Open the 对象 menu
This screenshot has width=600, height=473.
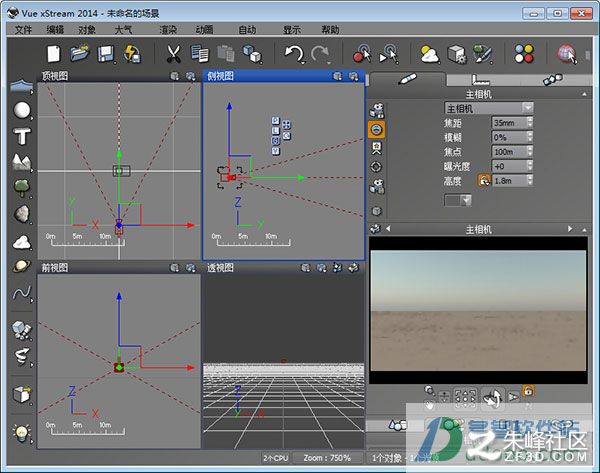click(x=86, y=29)
